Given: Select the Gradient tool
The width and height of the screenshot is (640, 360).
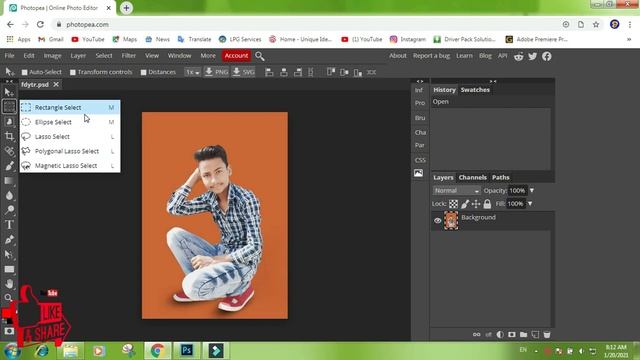Looking at the screenshot, I should coord(9,180).
